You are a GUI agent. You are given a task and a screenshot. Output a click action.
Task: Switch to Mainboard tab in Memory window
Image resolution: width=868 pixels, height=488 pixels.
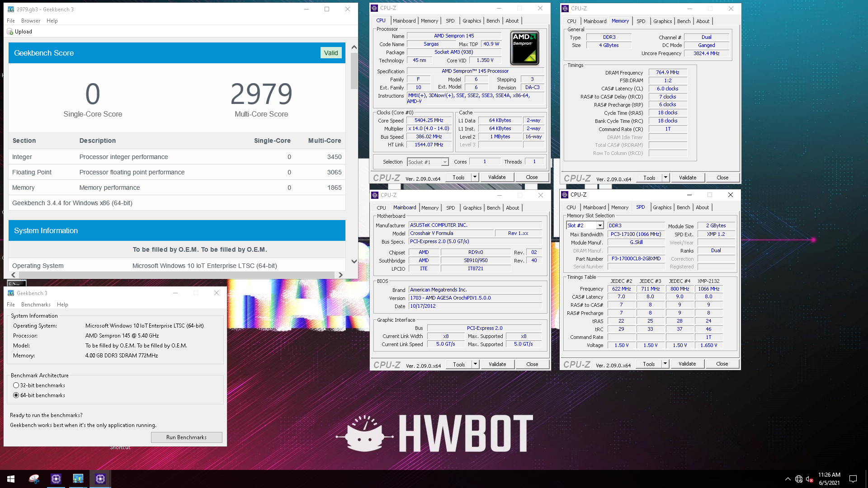tap(594, 21)
